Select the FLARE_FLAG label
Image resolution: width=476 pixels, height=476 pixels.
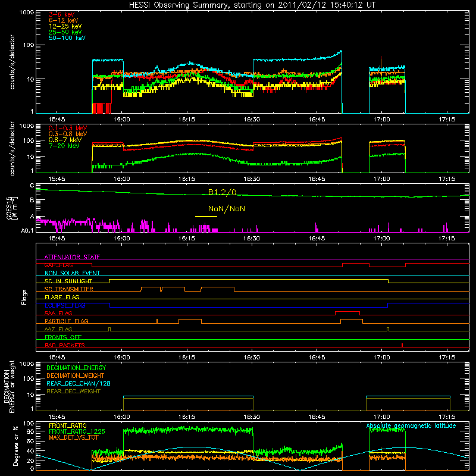(x=62, y=297)
